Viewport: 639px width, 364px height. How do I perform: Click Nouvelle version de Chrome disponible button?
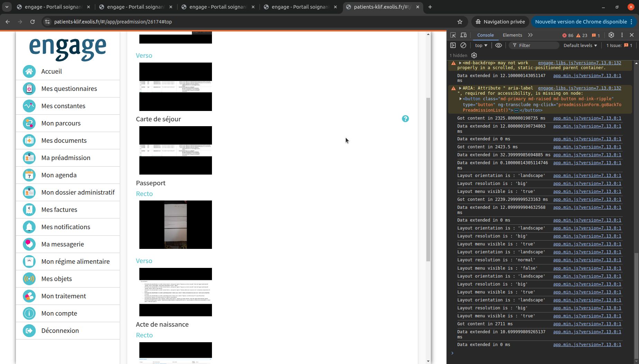coord(581,22)
